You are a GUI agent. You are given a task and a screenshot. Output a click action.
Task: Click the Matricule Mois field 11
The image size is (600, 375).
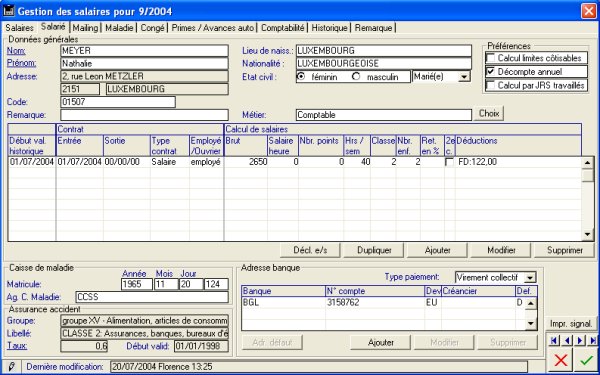pyautogui.click(x=166, y=284)
